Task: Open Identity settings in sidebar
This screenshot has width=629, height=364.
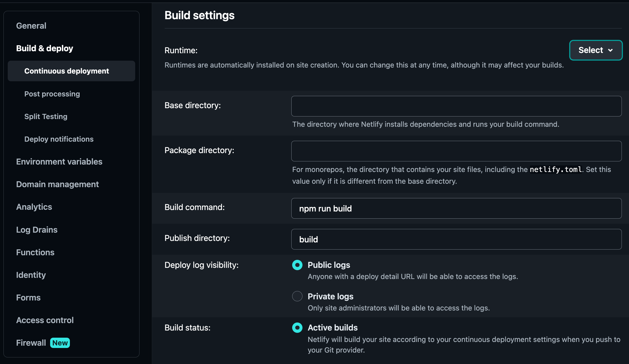Action: [31, 275]
